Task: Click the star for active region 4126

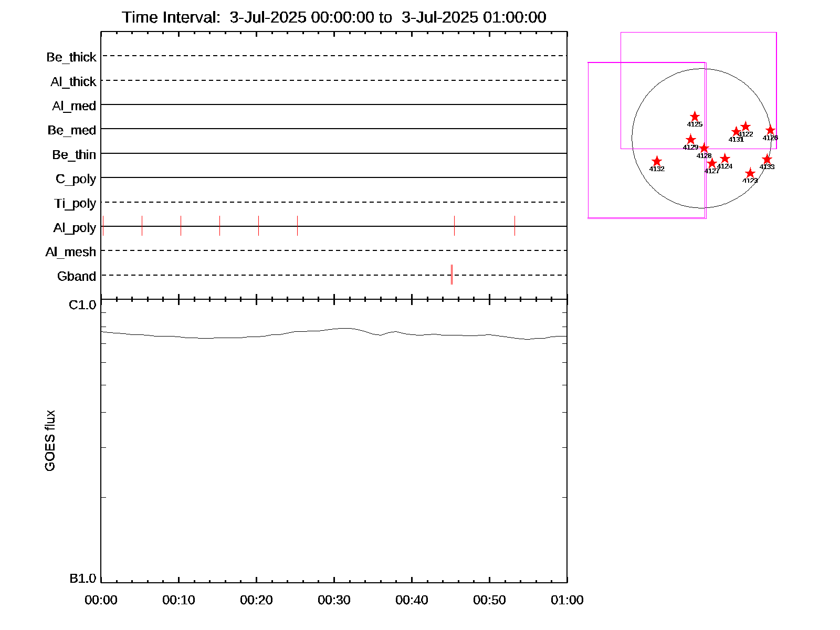Action: [770, 130]
